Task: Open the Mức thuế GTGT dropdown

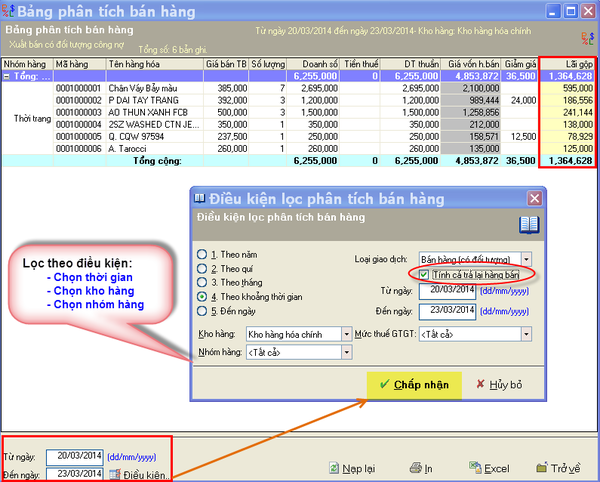Action: 526,333
